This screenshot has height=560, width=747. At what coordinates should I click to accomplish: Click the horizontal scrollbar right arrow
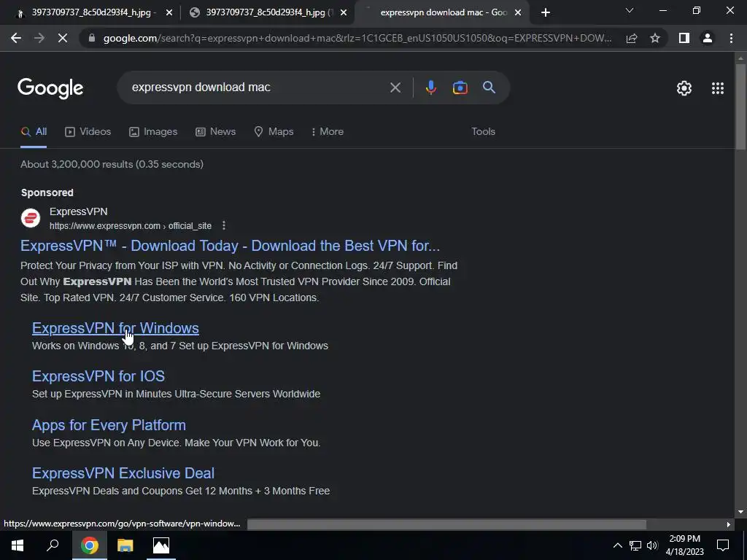click(729, 524)
